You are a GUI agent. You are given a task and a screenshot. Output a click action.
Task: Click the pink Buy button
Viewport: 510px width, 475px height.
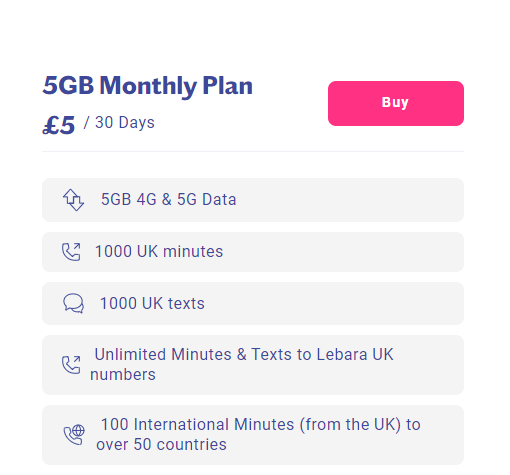(396, 103)
